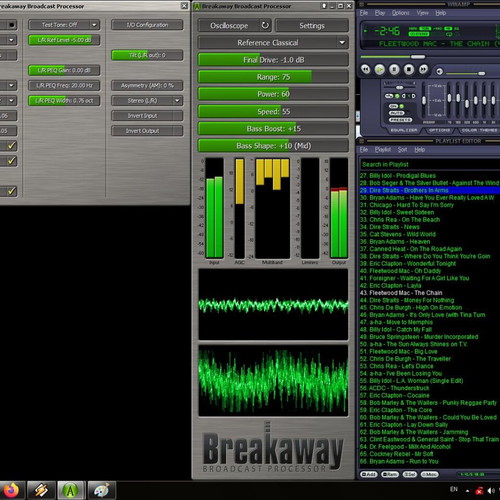Click the Firefox taskbar icon
This screenshot has height=500, width=500.
(x=11, y=490)
